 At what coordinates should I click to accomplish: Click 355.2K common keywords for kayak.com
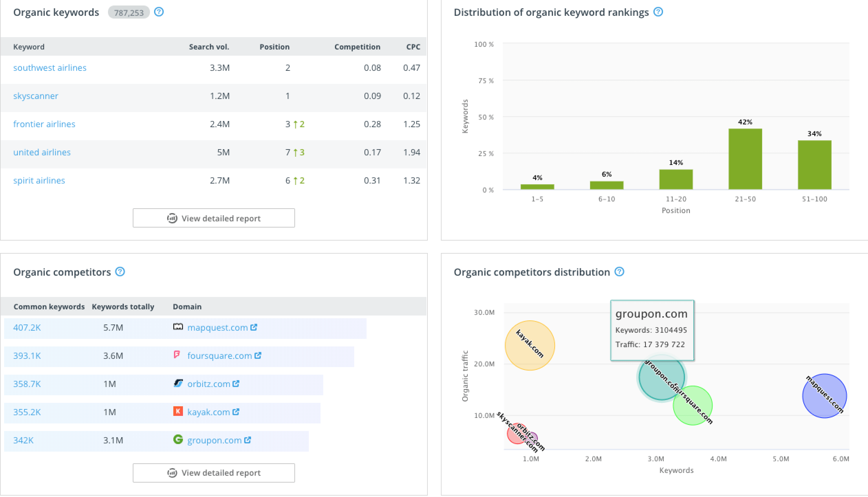click(27, 412)
